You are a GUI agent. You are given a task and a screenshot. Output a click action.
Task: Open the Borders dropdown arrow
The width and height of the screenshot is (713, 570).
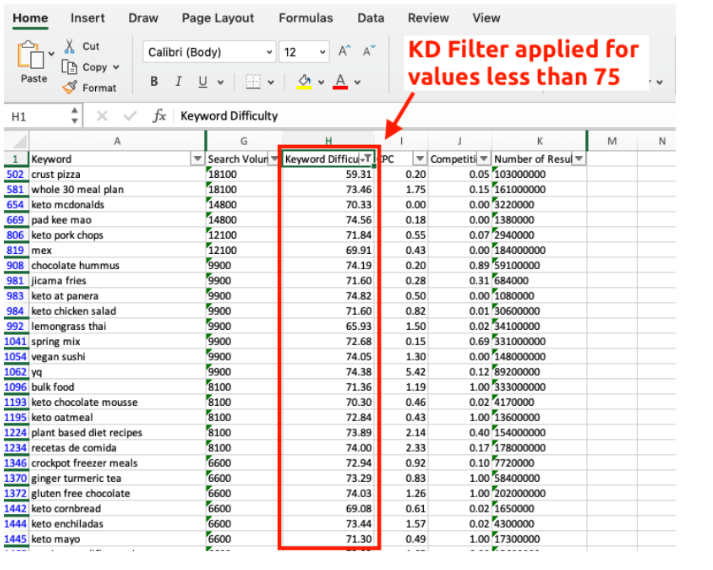click(271, 82)
